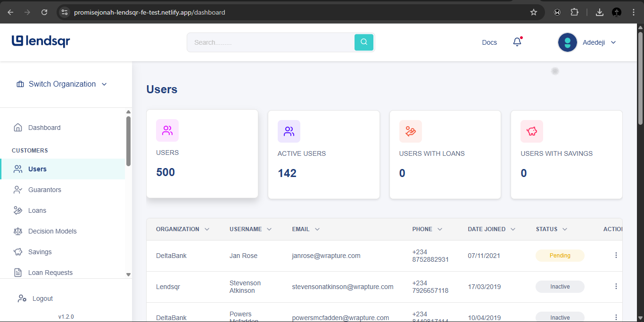Click date 17/03/2019
The image size is (644, 322).
pyautogui.click(x=484, y=287)
